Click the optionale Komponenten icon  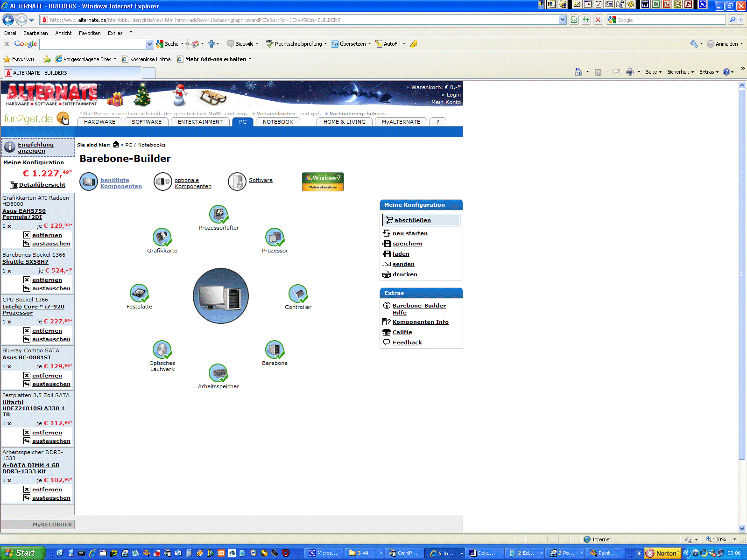(163, 182)
